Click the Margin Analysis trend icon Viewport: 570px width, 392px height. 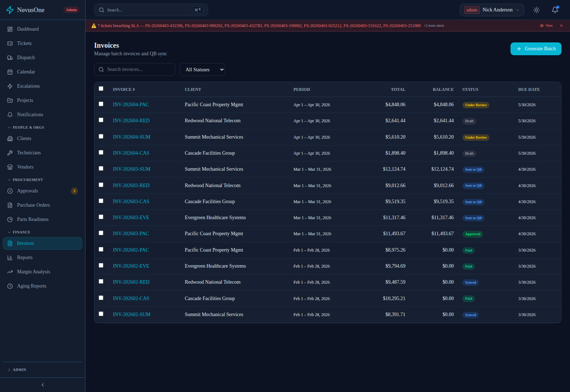pyautogui.click(x=10, y=272)
